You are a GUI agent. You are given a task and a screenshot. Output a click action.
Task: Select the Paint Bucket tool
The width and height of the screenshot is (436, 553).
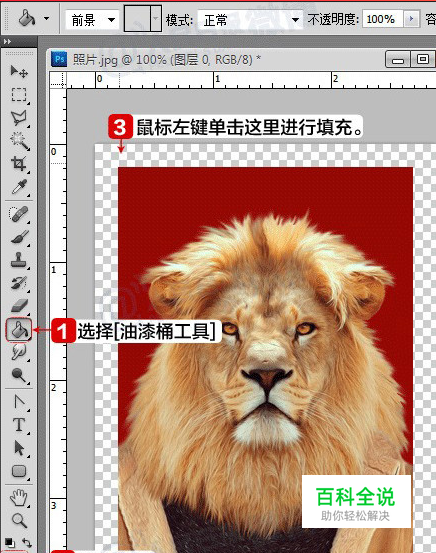pyautogui.click(x=19, y=329)
